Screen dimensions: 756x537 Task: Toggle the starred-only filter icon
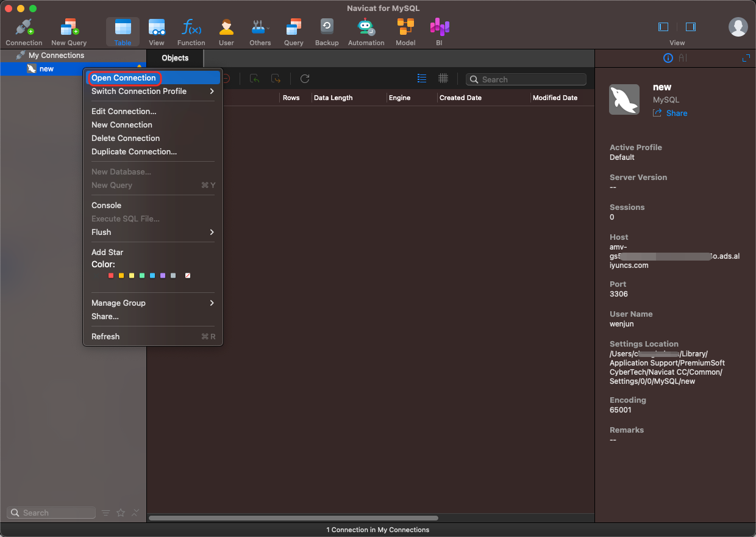(x=121, y=513)
